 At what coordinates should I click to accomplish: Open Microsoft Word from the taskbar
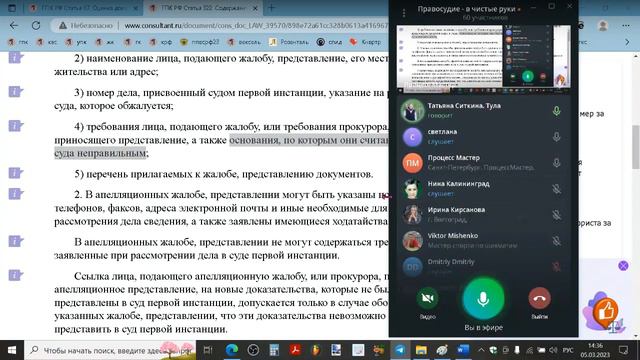(463, 350)
